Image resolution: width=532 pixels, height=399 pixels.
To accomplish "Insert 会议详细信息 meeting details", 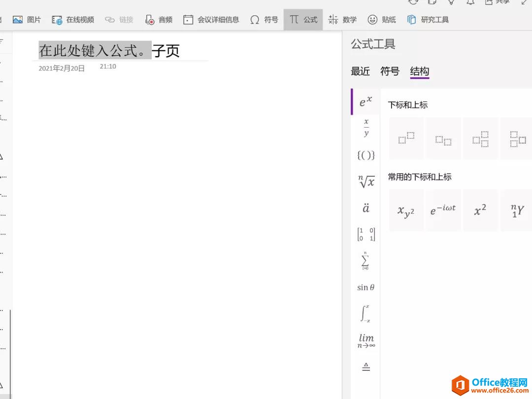I will [x=211, y=19].
